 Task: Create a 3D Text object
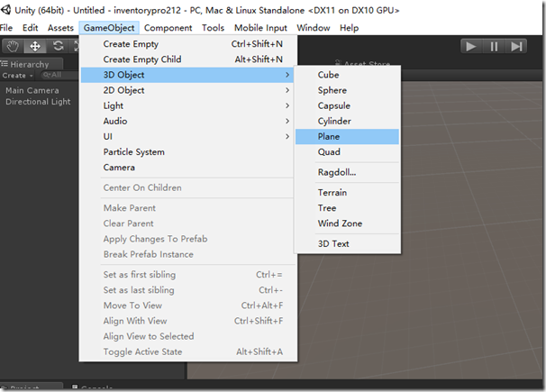[347, 243]
